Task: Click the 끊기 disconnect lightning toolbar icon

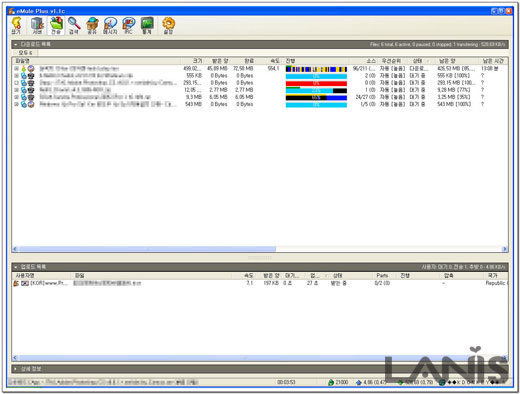Action: pos(16,26)
